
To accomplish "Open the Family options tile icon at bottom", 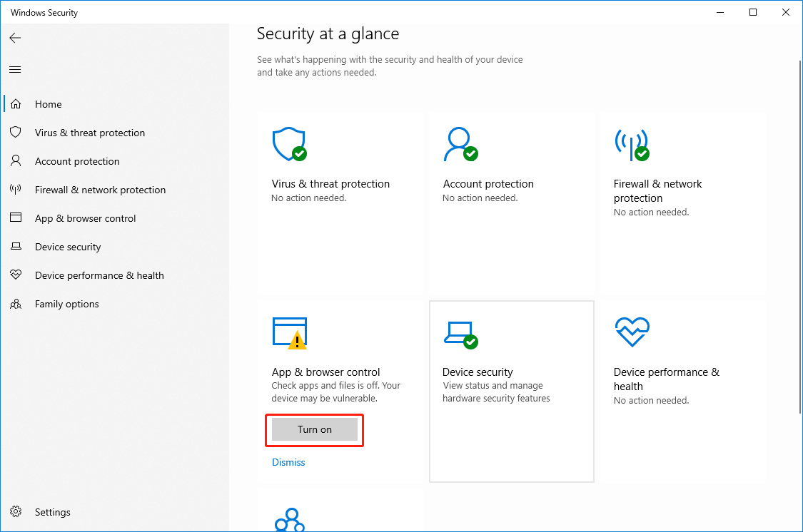I will (x=290, y=519).
